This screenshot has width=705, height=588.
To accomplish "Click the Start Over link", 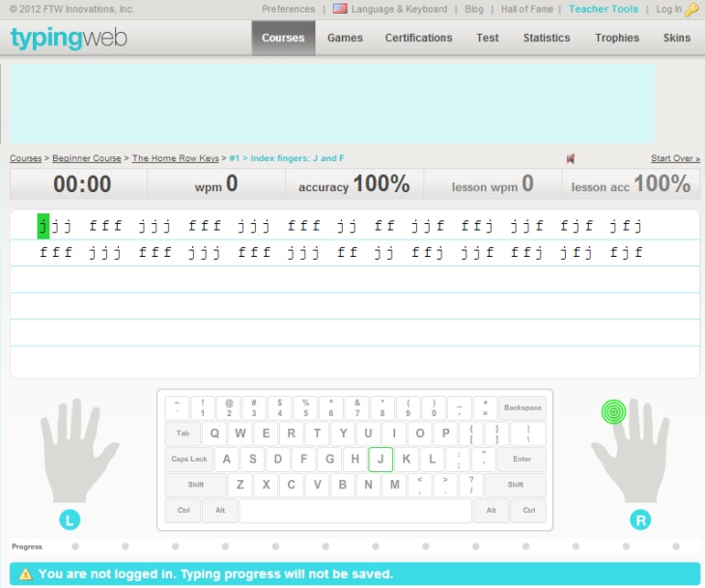I will [x=675, y=158].
